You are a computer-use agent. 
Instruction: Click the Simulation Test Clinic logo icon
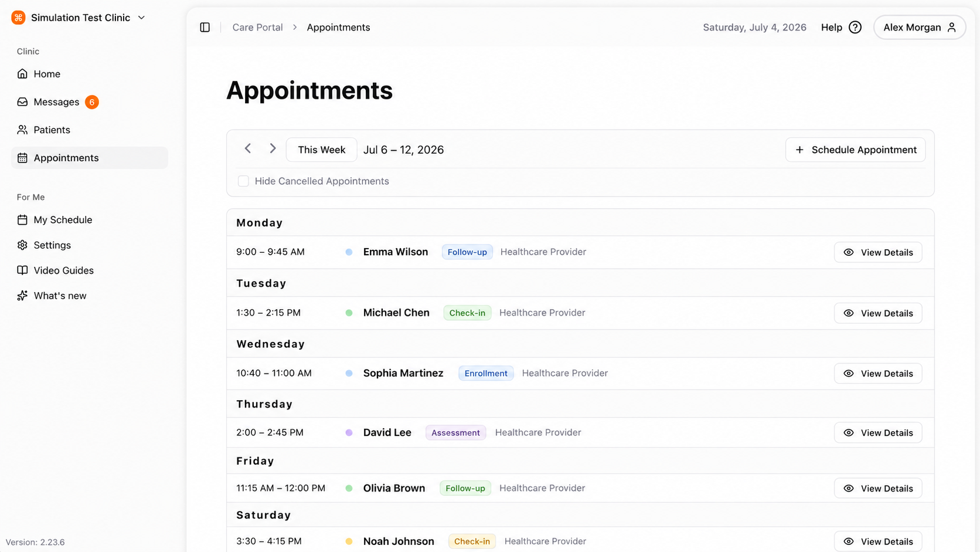click(18, 18)
